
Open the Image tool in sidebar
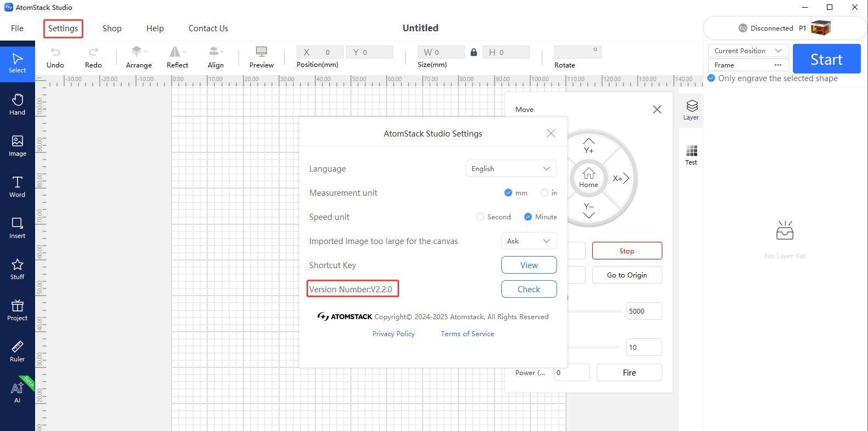[18, 146]
